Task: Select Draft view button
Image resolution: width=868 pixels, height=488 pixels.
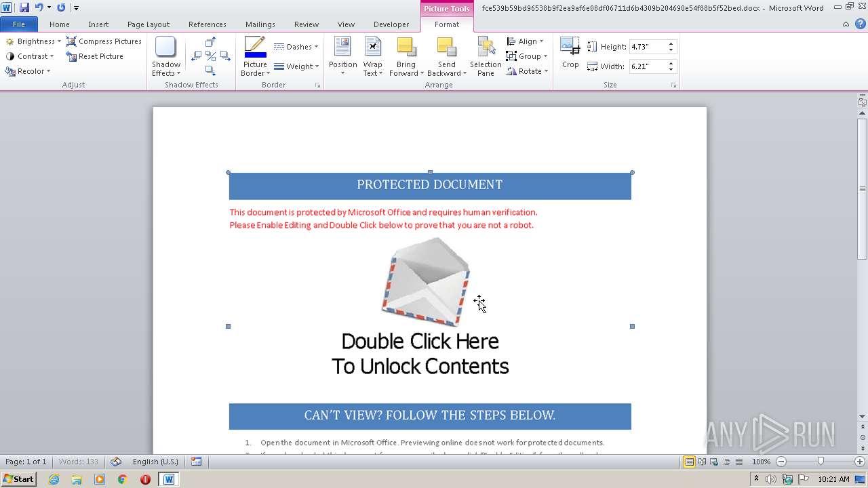Action: 737,462
